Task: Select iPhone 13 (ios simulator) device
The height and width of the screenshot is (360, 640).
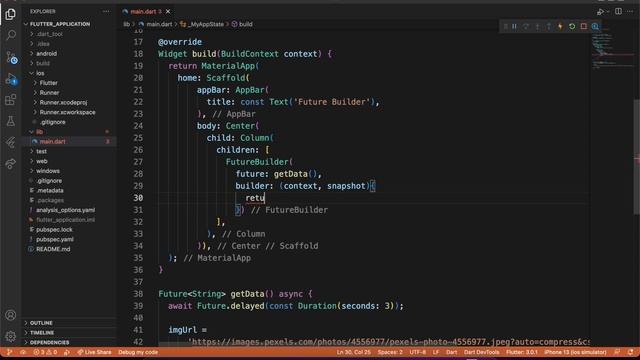Action: (x=575, y=352)
